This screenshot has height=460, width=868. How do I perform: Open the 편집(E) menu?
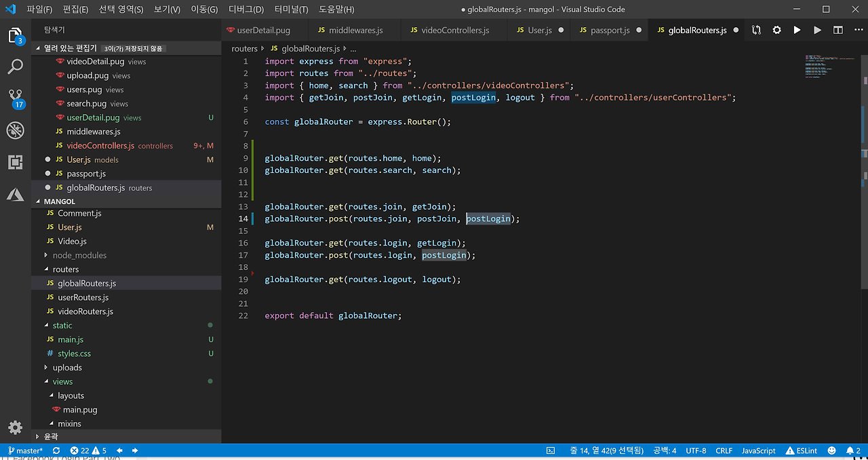pyautogui.click(x=75, y=9)
